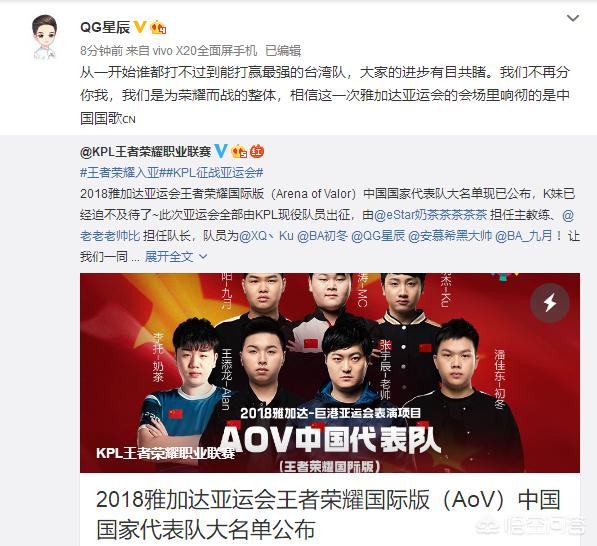Open the QG星辰 profile avatar
Image resolution: width=597 pixels, height=546 pixels.
(45, 37)
